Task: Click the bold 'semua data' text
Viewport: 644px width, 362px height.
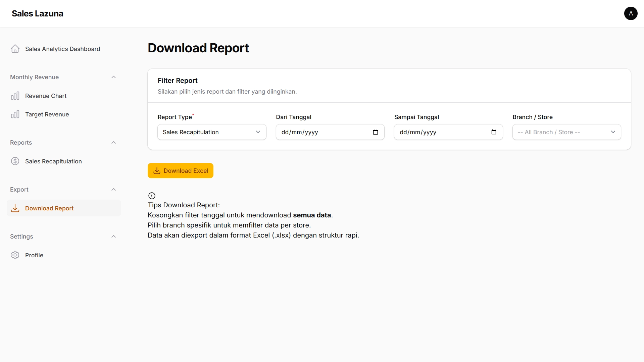Action: click(312, 215)
